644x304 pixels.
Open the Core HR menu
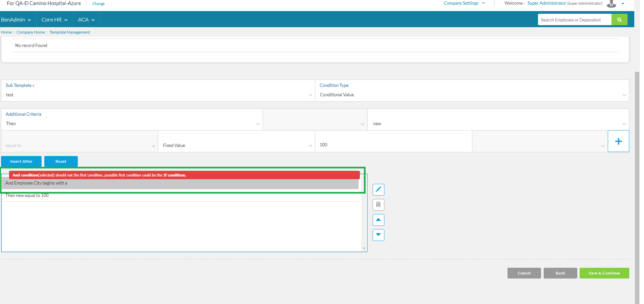click(x=54, y=20)
